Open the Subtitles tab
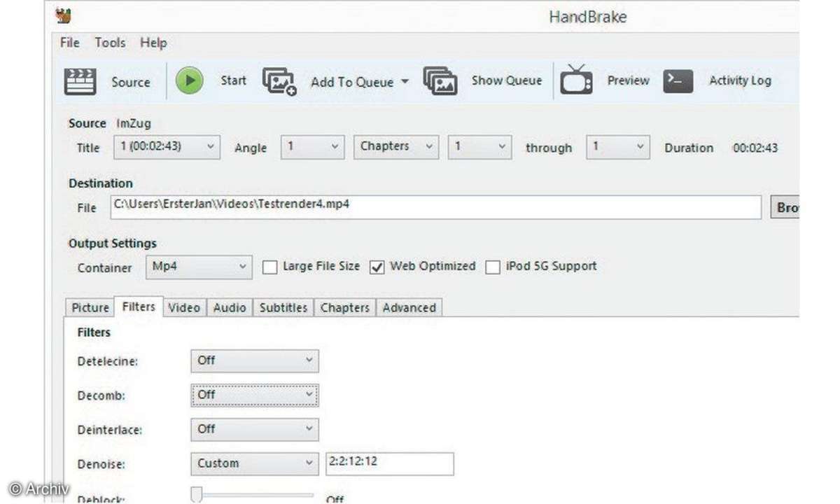The width and height of the screenshot is (840, 504). pyautogui.click(x=283, y=307)
